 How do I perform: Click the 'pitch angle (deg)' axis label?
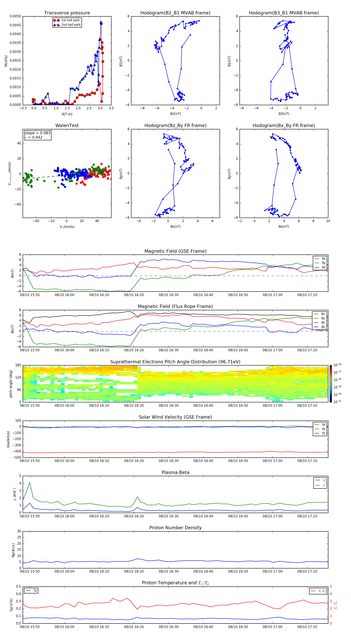pyautogui.click(x=11, y=384)
